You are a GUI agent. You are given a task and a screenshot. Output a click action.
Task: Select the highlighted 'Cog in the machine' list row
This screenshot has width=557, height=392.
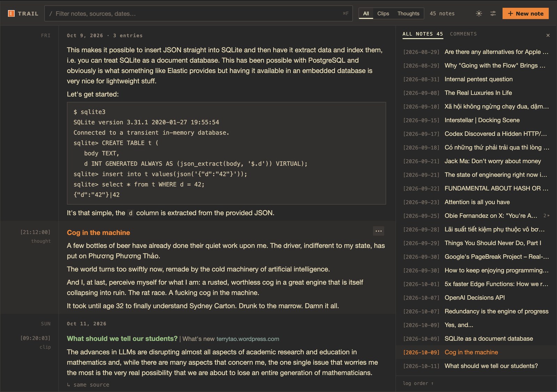pos(476,352)
